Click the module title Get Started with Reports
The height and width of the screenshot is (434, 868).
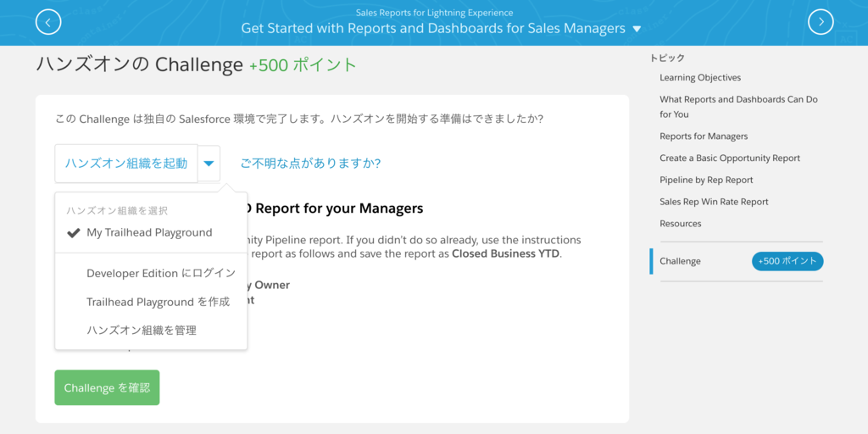pyautogui.click(x=433, y=29)
